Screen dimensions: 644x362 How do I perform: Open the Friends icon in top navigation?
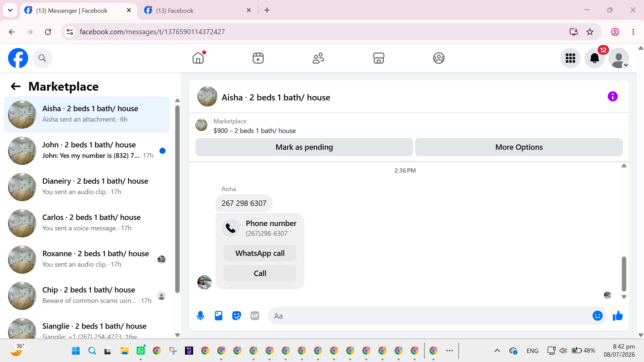click(318, 58)
